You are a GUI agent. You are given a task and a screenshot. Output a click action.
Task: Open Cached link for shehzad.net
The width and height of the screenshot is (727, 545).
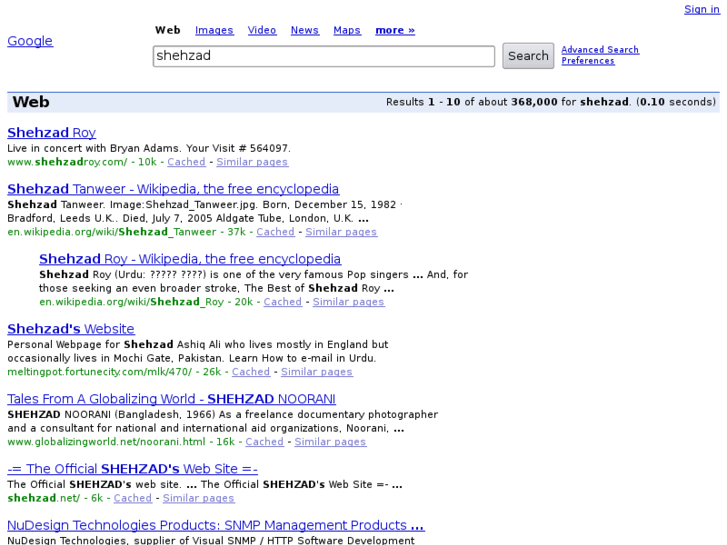(x=133, y=498)
